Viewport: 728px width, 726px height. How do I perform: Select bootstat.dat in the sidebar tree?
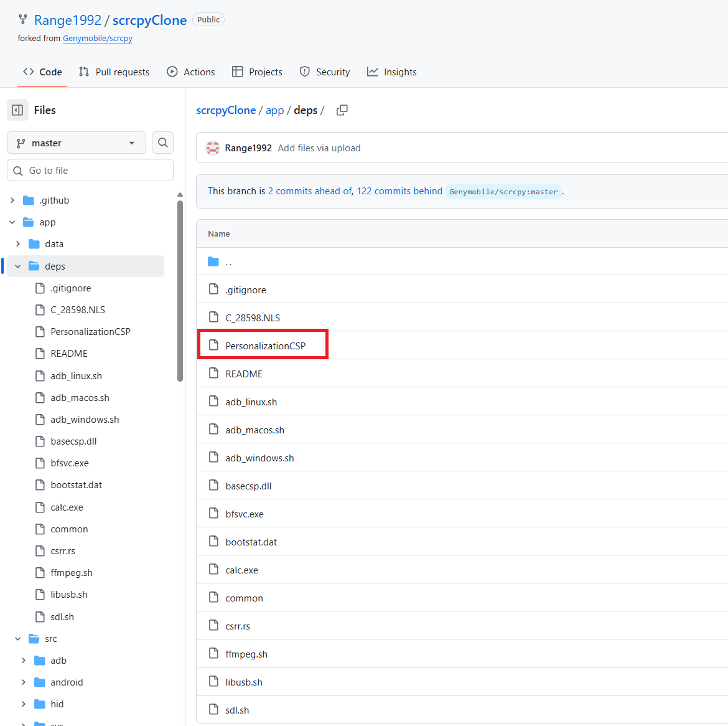(x=76, y=485)
